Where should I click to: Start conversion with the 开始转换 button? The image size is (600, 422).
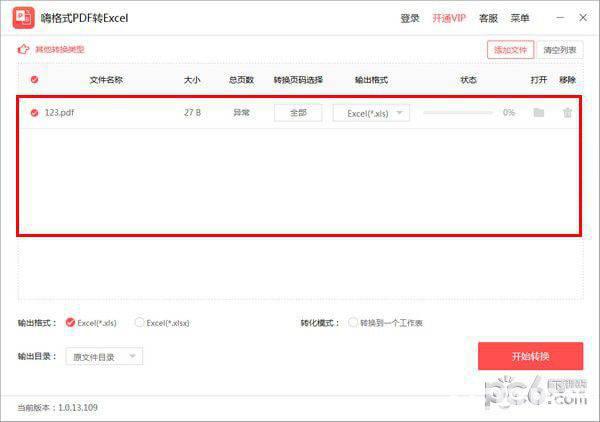[x=530, y=356]
